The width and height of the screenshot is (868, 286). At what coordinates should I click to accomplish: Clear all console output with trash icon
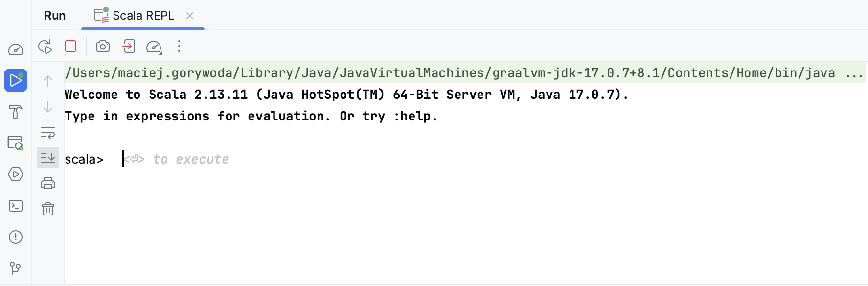pyautogui.click(x=47, y=208)
